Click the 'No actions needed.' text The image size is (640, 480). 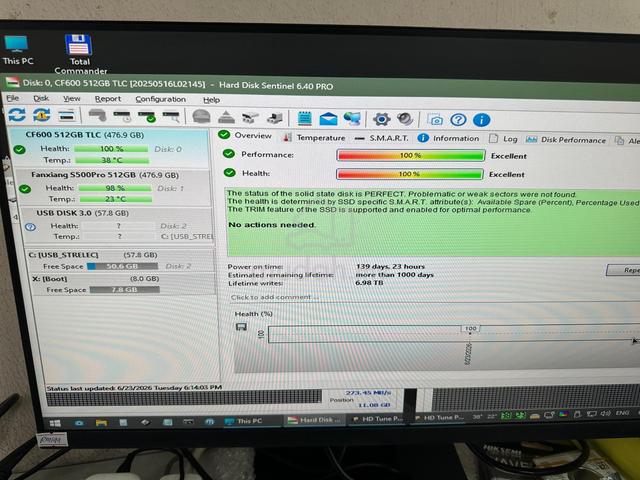click(x=271, y=225)
